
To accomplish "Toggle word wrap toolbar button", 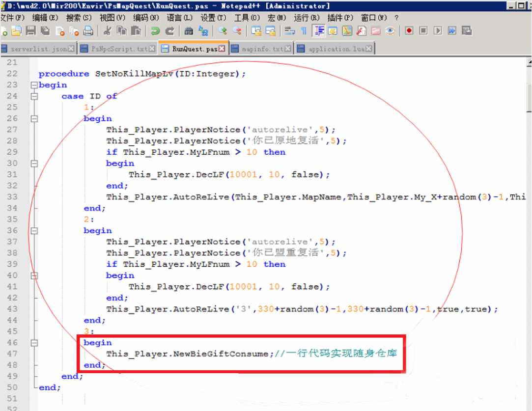I will pyautogui.click(x=290, y=31).
